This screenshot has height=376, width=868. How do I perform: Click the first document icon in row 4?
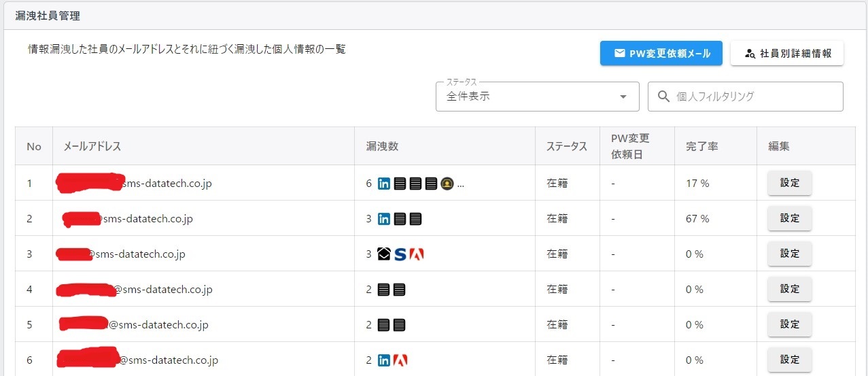tap(384, 290)
